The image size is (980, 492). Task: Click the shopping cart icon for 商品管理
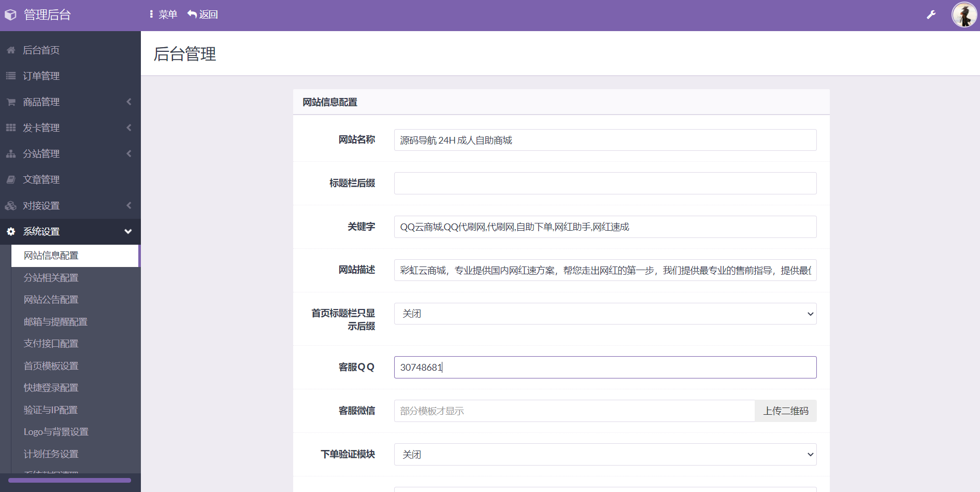11,102
